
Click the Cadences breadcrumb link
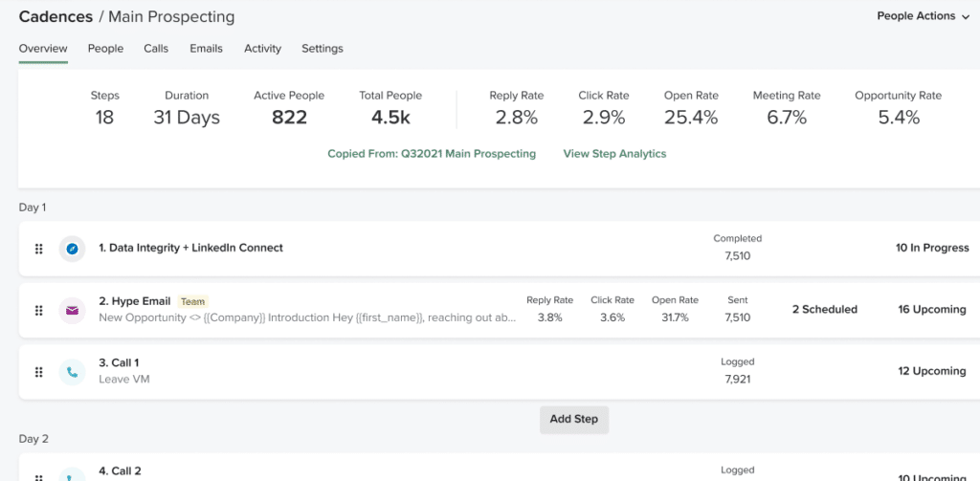(56, 17)
